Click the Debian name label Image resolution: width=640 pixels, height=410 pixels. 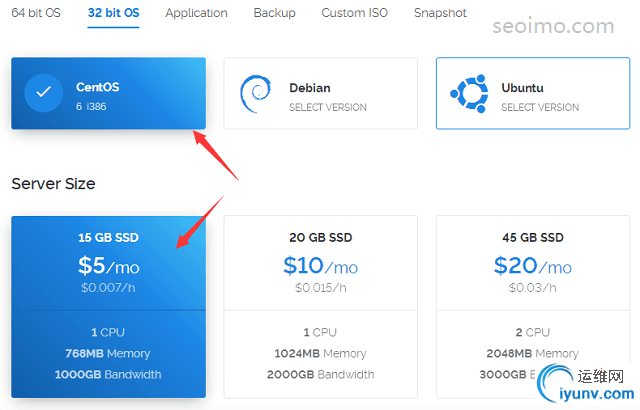(x=310, y=88)
